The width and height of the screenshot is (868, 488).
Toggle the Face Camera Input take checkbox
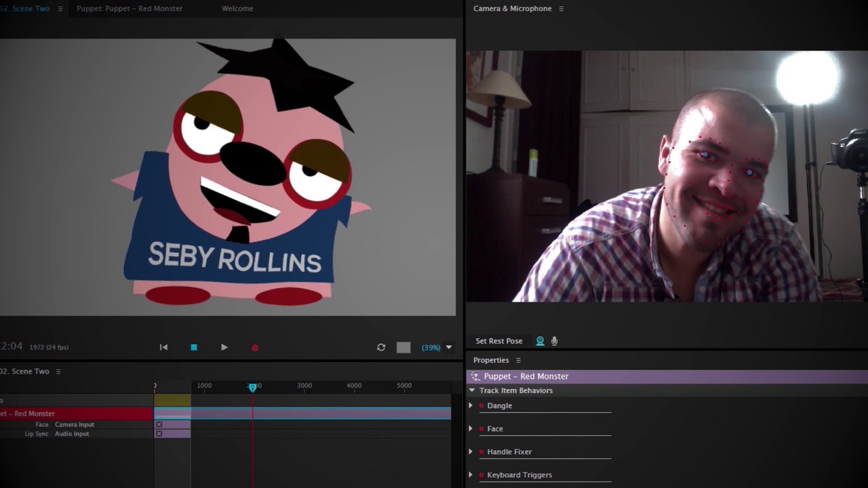pos(159,424)
